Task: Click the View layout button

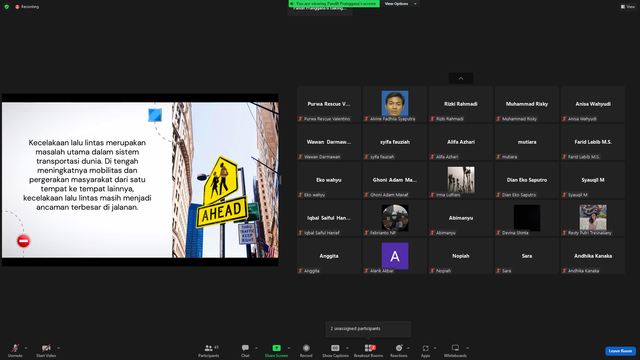Action: pos(628,7)
